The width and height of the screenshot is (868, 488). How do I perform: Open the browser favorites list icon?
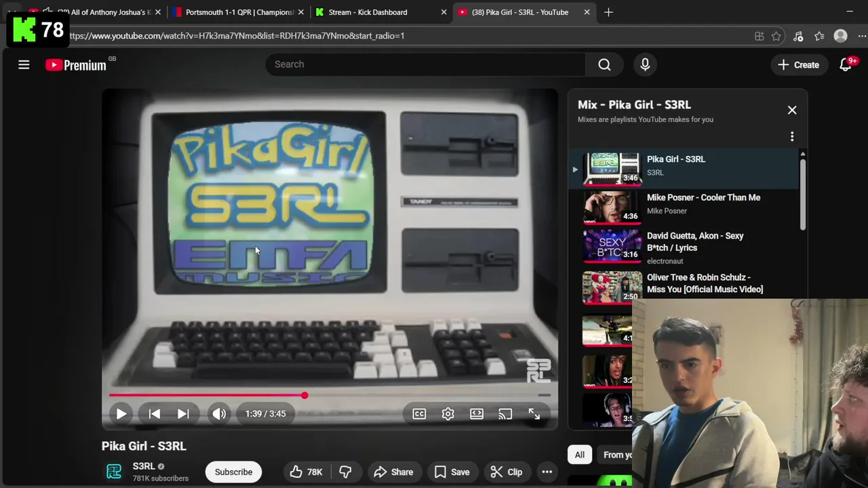(x=819, y=36)
